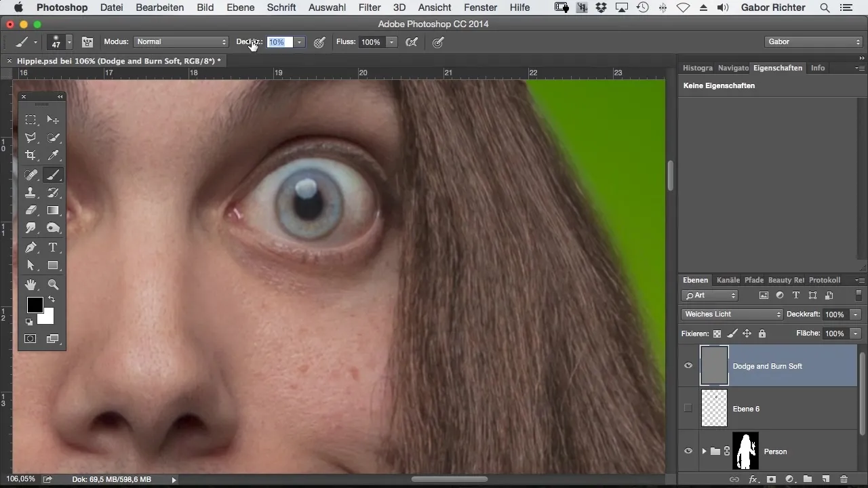Open the Filter menu
Screen dimensions: 868x488
(370, 7)
